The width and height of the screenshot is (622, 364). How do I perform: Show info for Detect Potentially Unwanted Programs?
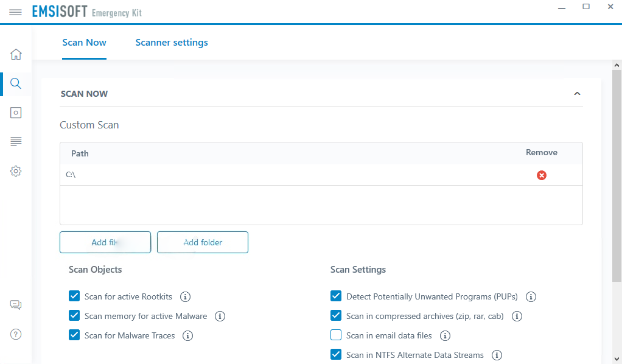coord(531,296)
